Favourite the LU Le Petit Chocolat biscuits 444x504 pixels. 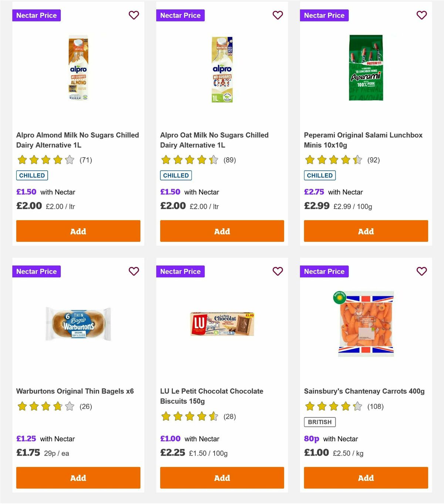coord(277,271)
